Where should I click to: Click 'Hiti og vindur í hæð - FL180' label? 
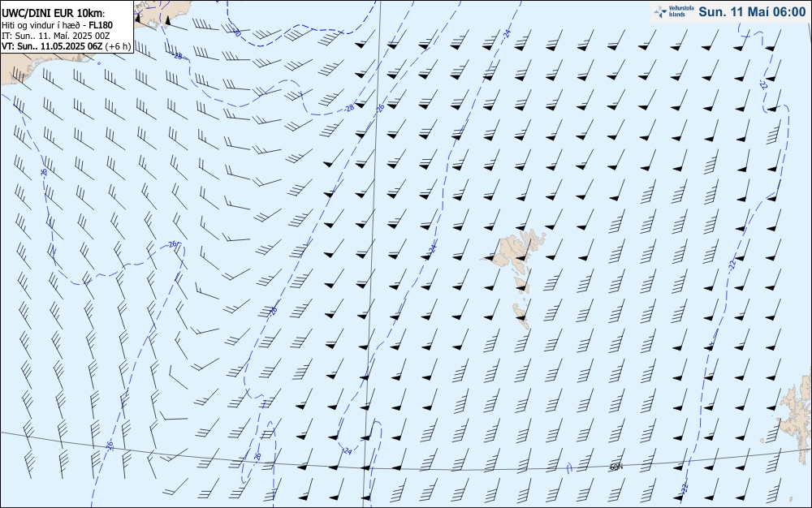pos(57,25)
